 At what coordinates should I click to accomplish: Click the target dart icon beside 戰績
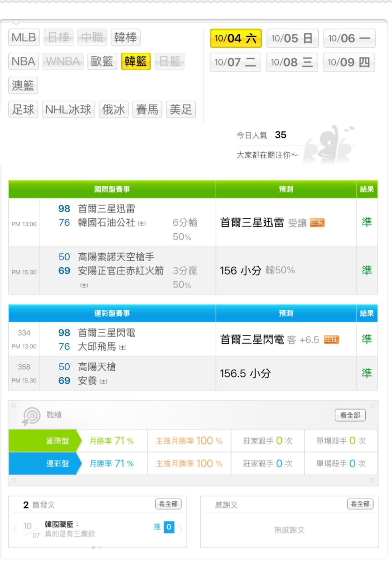31,416
